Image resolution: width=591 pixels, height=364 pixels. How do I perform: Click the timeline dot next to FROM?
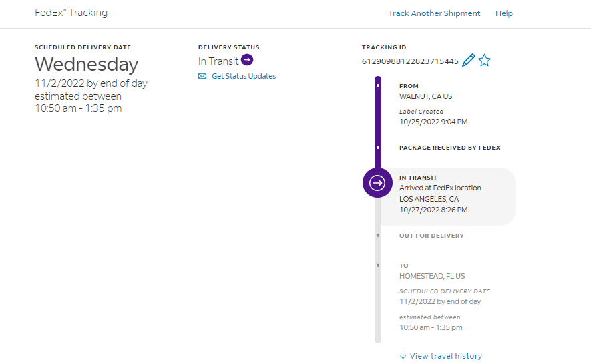[378, 86]
